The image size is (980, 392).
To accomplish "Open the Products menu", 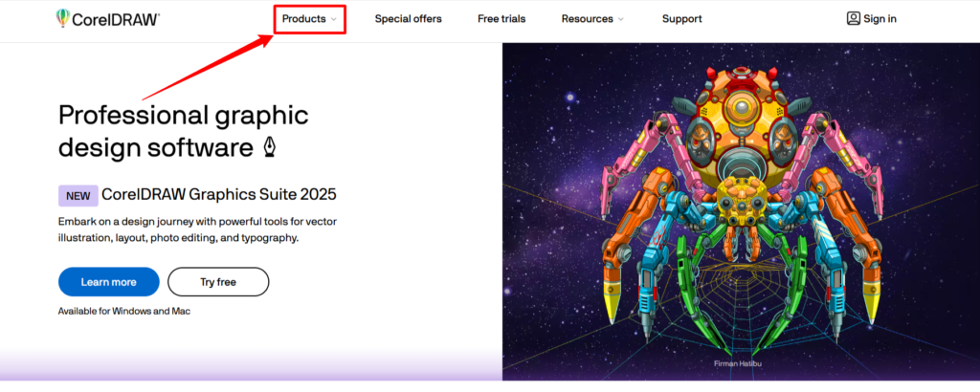I will 303,19.
